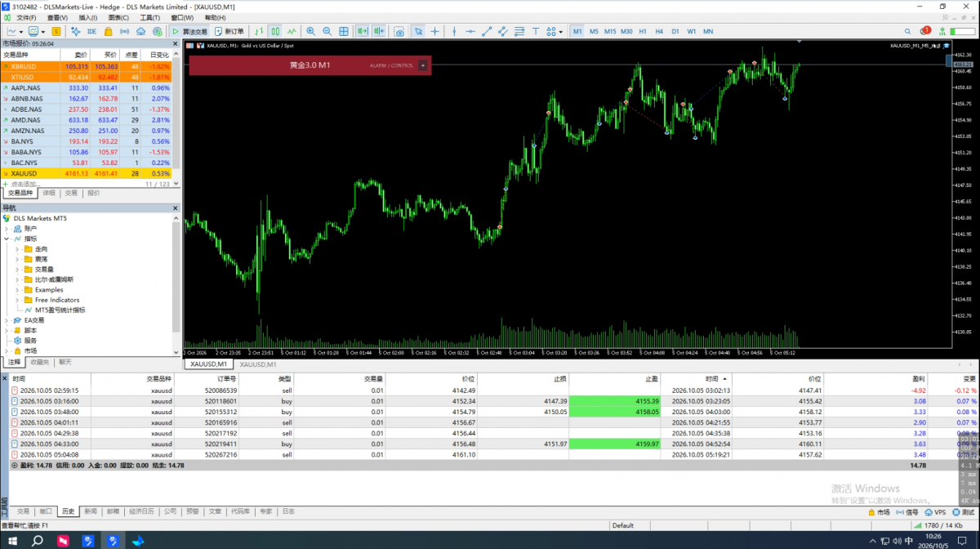Open the objects dropdown arrow in toolbar
This screenshot has width=980, height=549.
tap(561, 31)
